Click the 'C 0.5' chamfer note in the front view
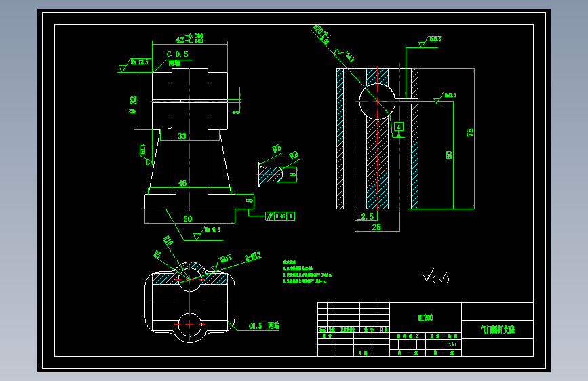This screenshot has height=381, width=588. (178, 54)
